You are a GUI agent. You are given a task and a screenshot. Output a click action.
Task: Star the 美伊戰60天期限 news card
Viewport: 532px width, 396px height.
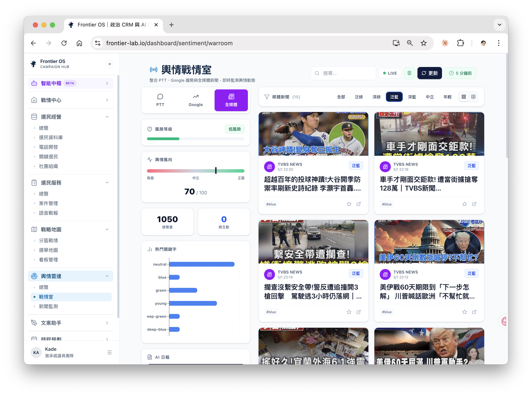464,312
